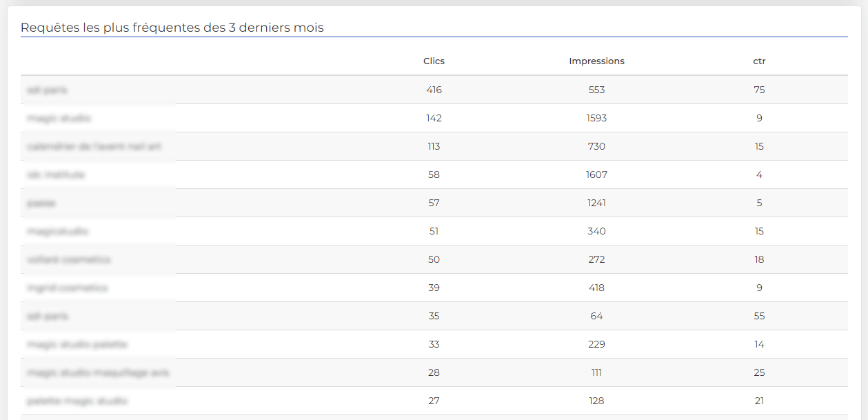Click the Impressions value 1607
Viewport: 868px width, 420px height.
pos(596,174)
